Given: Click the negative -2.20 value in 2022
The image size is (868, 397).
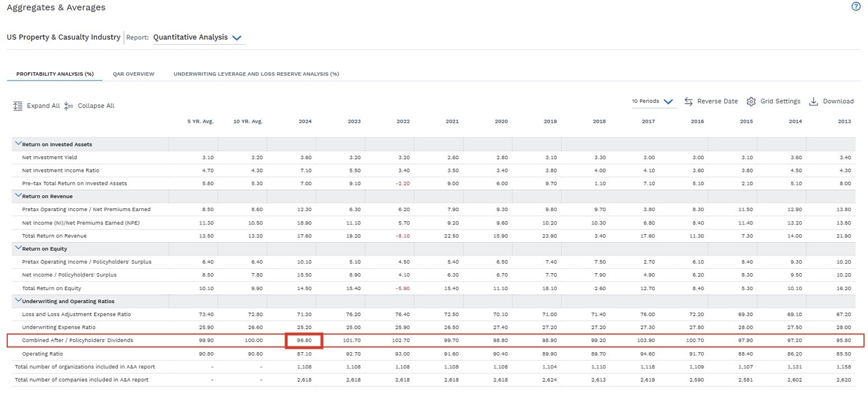Looking at the screenshot, I should pyautogui.click(x=403, y=183).
